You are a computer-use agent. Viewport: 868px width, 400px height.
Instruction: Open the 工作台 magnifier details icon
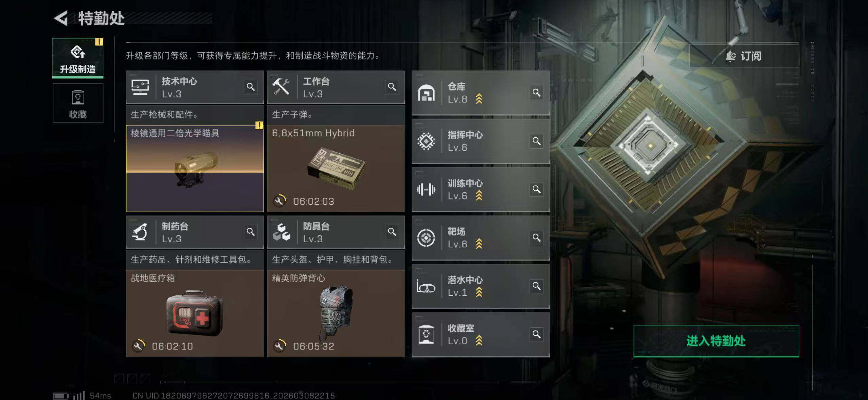coord(392,87)
